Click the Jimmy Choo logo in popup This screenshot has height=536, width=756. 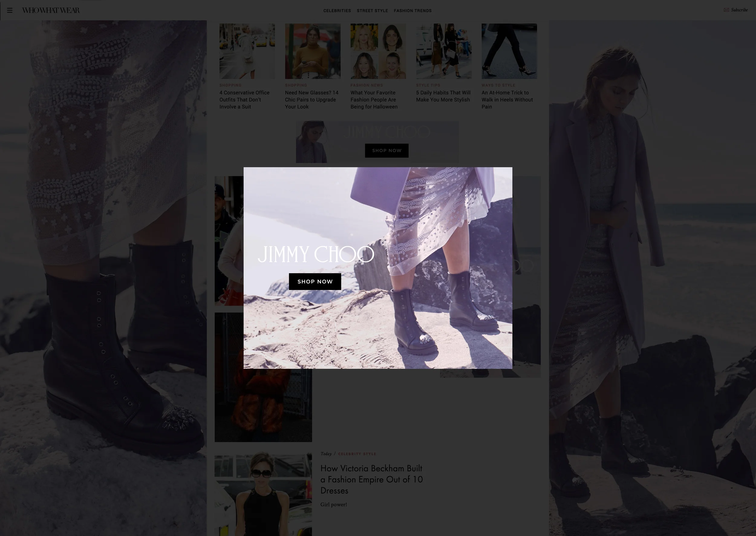click(x=316, y=254)
